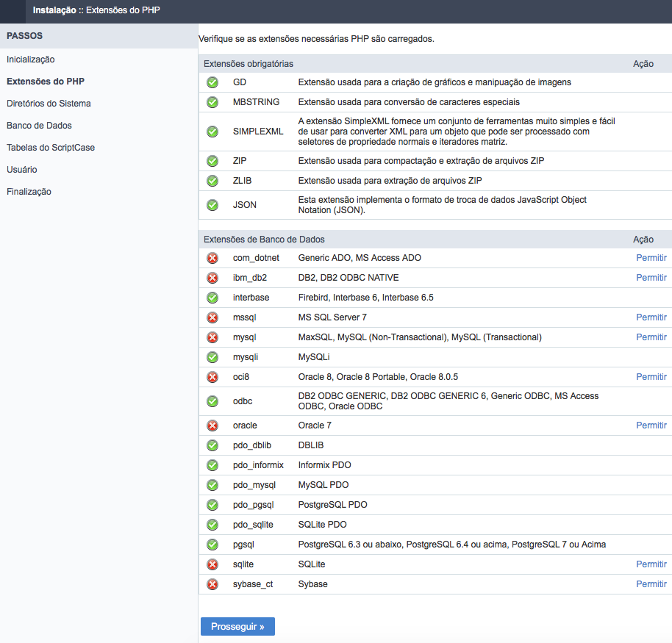This screenshot has width=672, height=643.
Task: Click Permitir link for sybase_ct
Action: point(651,584)
